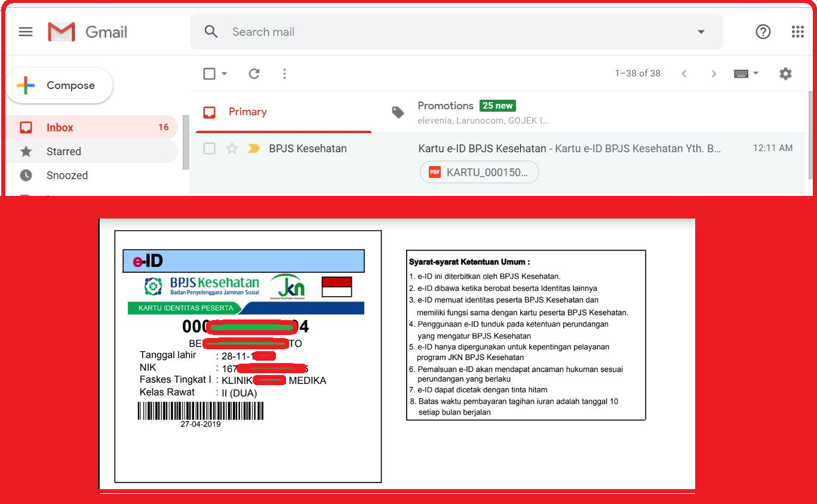817x504 pixels.
Task: Click the 12:11 AM timestamp
Action: tap(773, 148)
